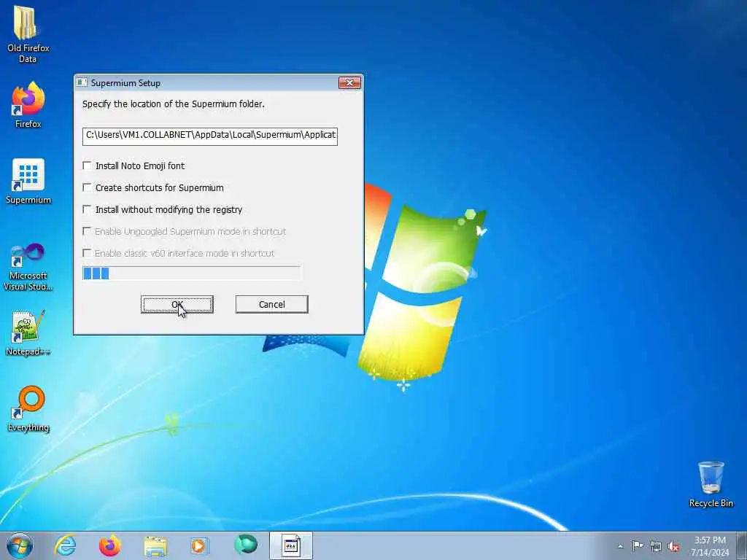Viewport: 747px width, 560px height.
Task: Click the OK button
Action: [177, 304]
